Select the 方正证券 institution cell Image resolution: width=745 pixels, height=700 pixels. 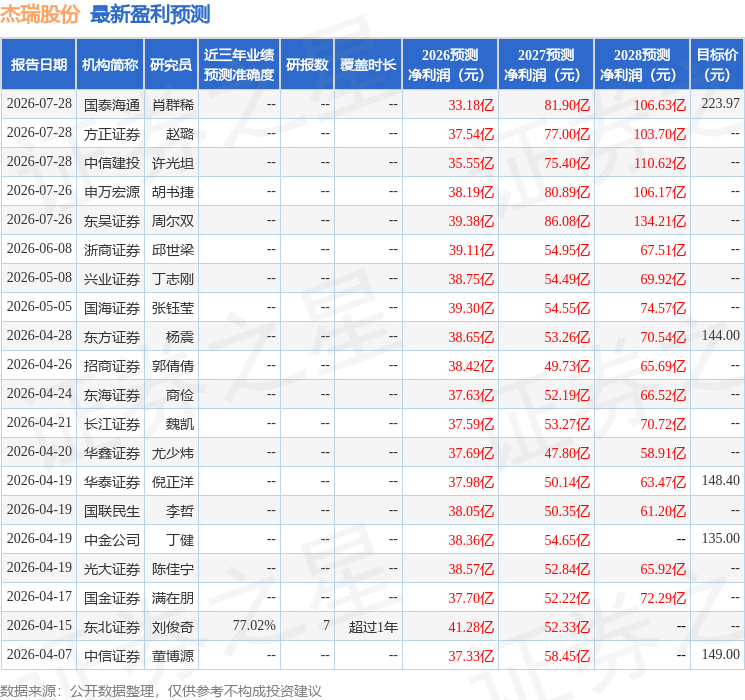point(112,134)
